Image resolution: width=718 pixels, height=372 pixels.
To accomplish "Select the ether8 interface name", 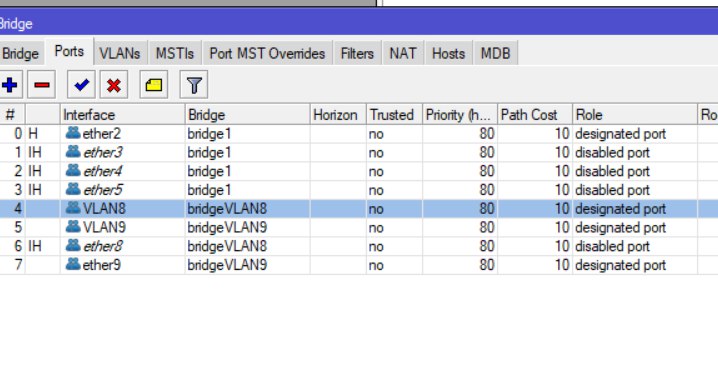I will coord(103,246).
